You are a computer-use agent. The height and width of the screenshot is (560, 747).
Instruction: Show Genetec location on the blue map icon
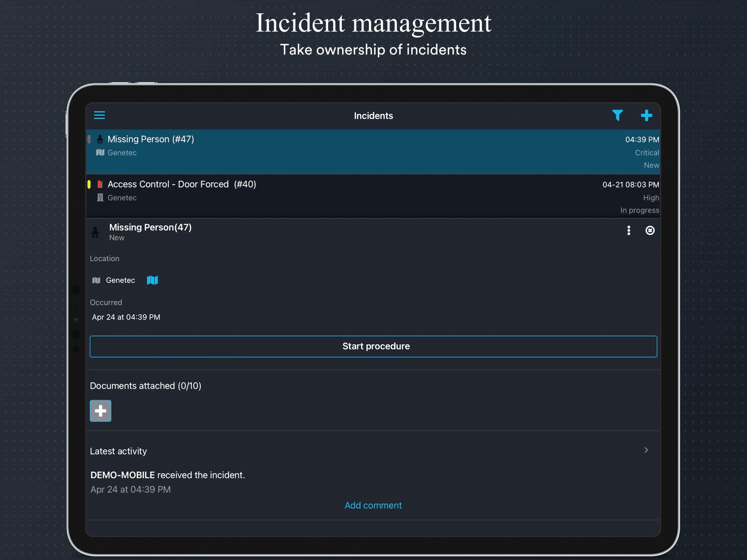(152, 280)
